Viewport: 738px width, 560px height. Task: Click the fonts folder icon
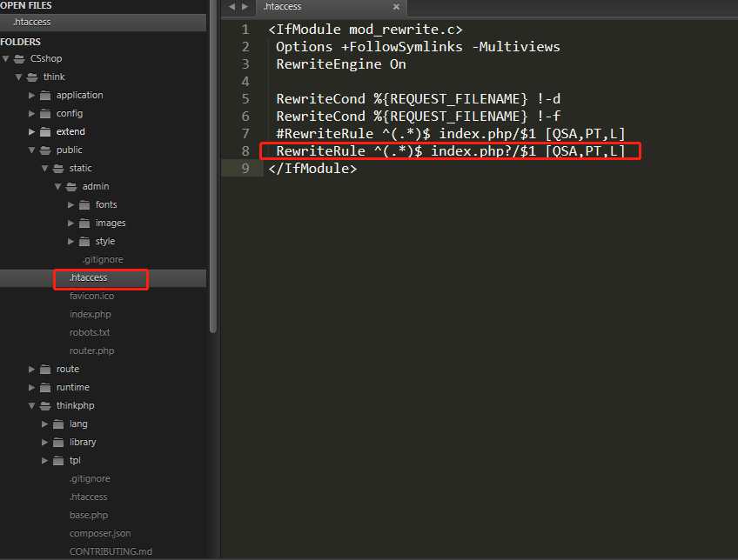(84, 205)
